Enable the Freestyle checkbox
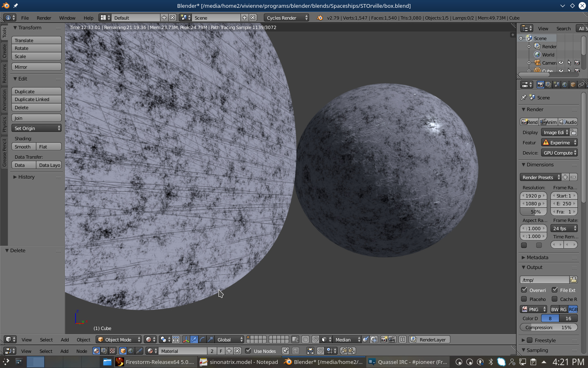The image size is (588, 368). pyautogui.click(x=530, y=340)
